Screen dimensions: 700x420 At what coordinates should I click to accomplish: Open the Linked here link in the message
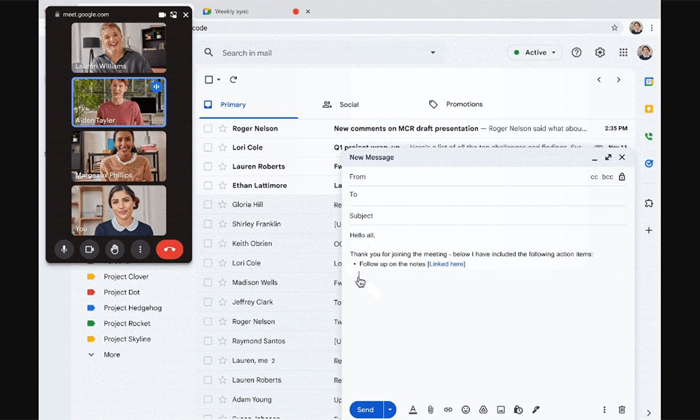tap(446, 264)
